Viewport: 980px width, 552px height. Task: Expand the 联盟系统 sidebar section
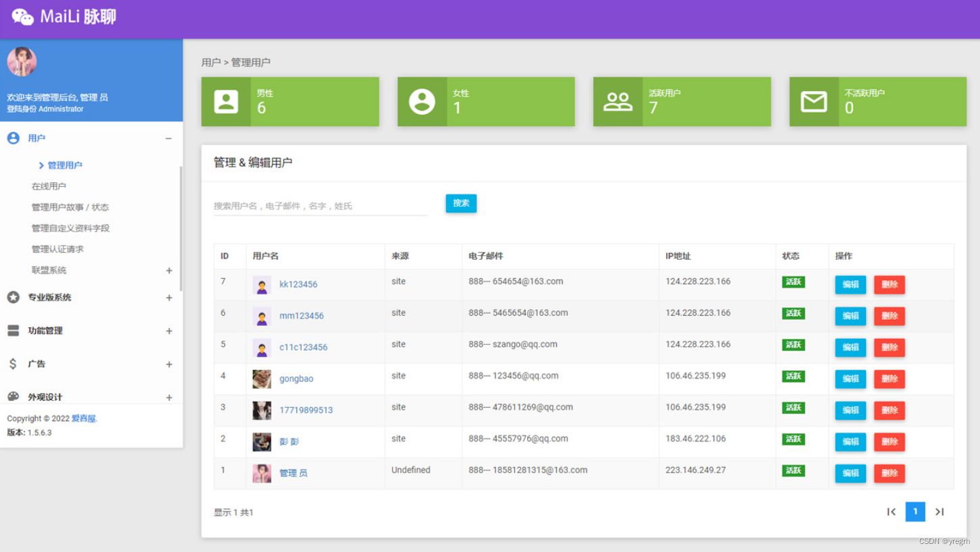point(169,269)
